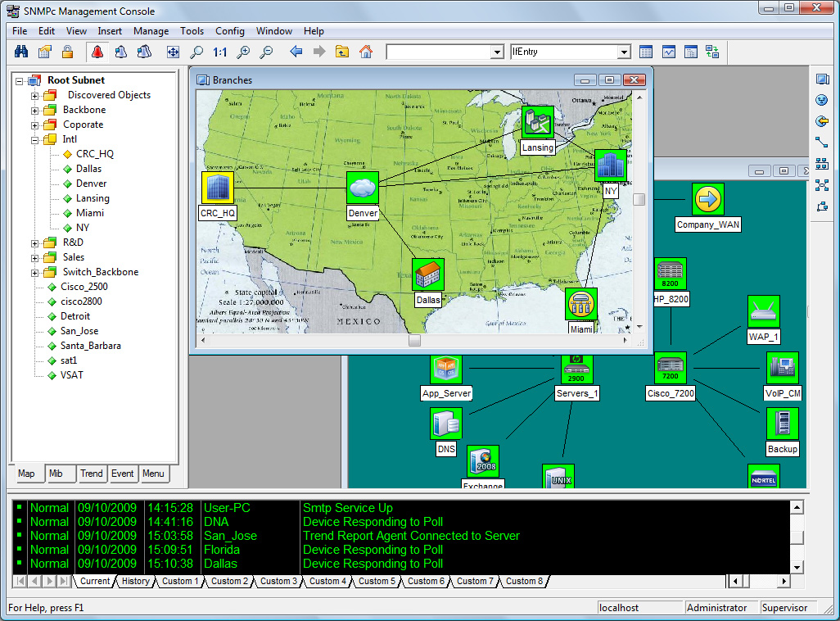Viewport: 840px width, 621px height.
Task: Click the pan/move arrows toolbar icon
Action: 173,52
